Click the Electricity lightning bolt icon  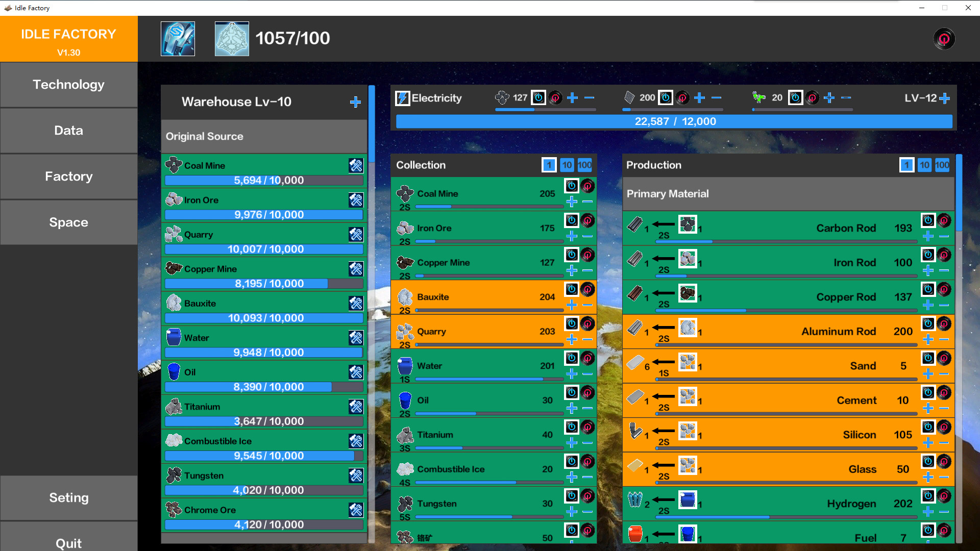403,98
